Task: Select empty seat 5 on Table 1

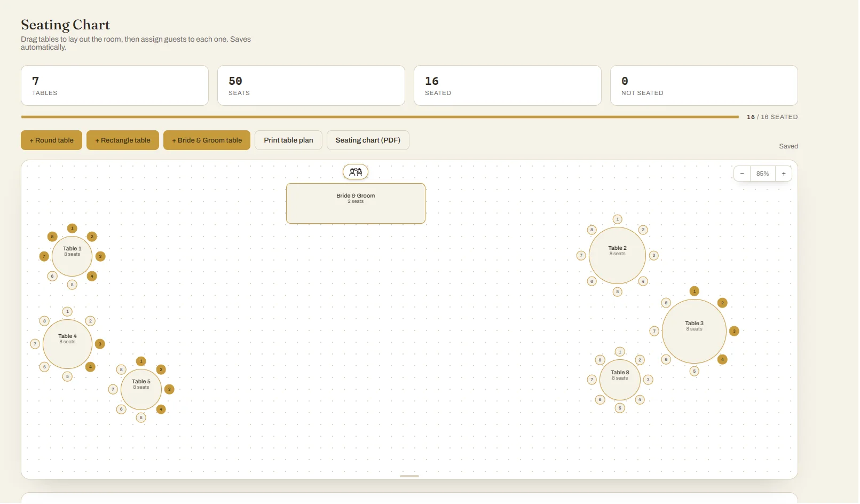Action: pyautogui.click(x=73, y=285)
